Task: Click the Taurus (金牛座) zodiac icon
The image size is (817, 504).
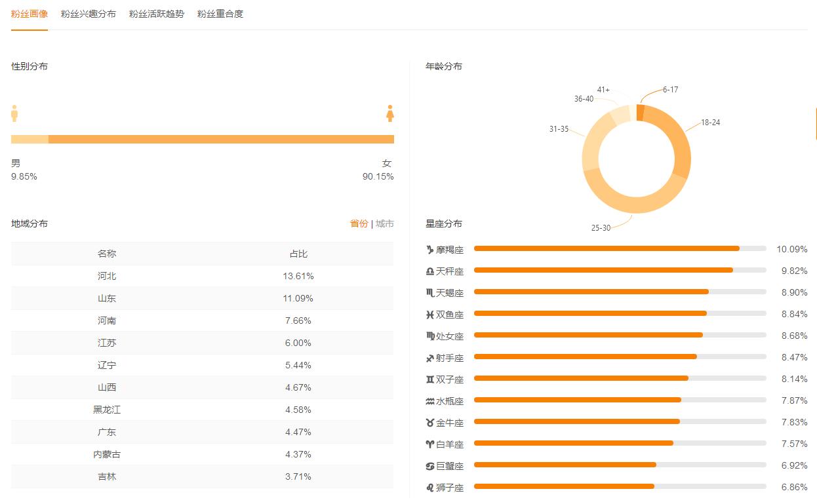Action: 430,423
